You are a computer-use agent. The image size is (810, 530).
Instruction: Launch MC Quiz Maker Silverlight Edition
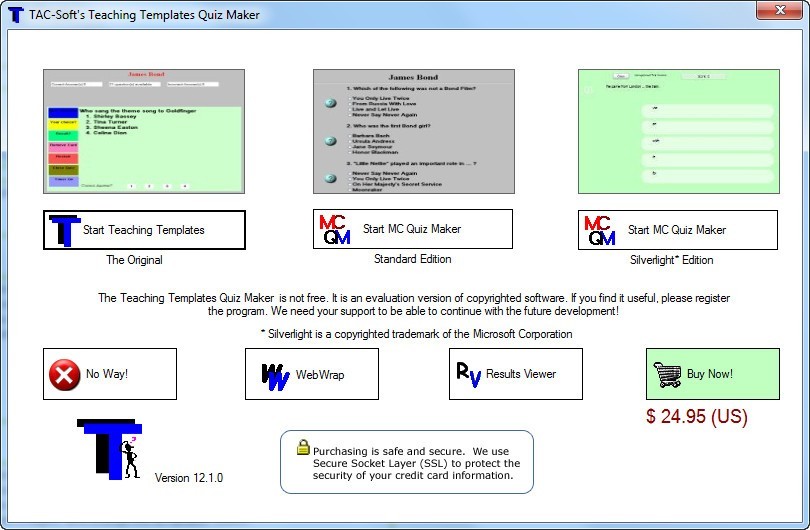678,230
